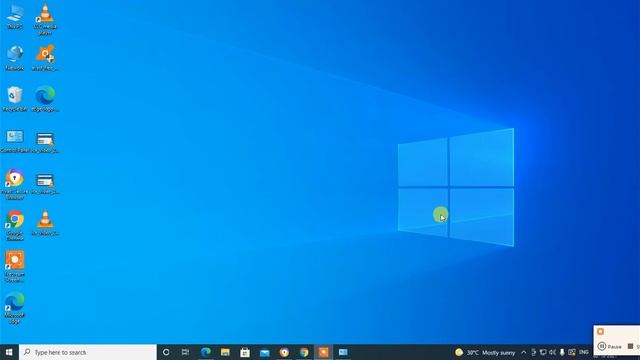This screenshot has width=640, height=360.
Task: Launch Microsoft Edge from the taskbar
Action: coord(206,352)
